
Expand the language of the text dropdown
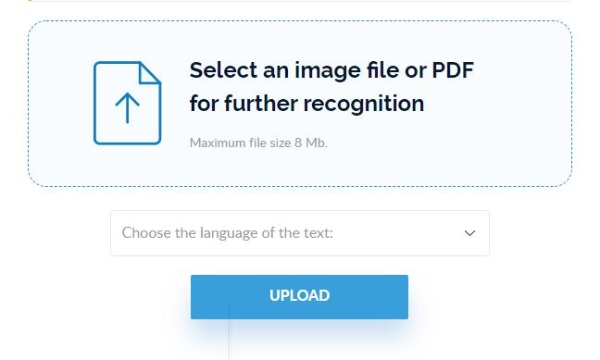300,233
